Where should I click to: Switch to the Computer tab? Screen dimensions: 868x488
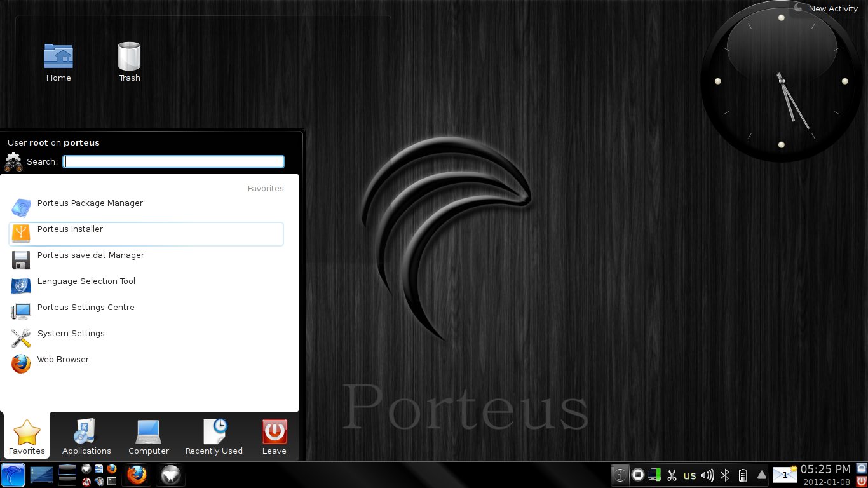[x=149, y=437]
